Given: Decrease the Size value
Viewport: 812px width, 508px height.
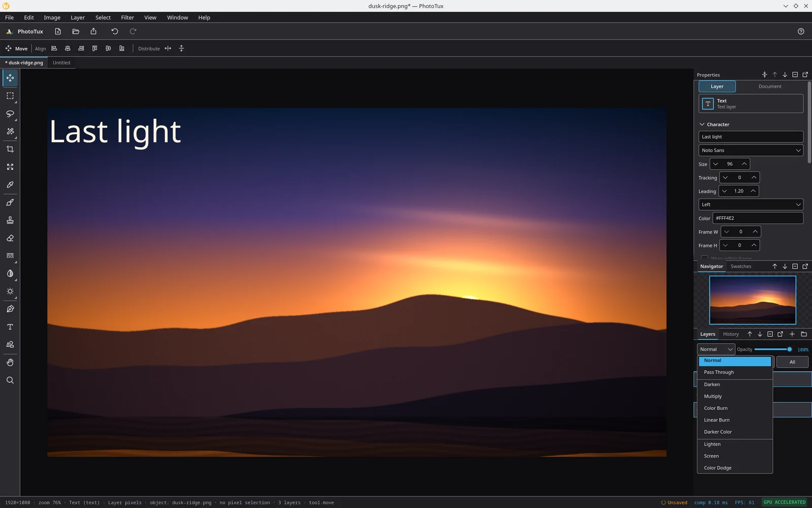Looking at the screenshot, I should point(716,164).
